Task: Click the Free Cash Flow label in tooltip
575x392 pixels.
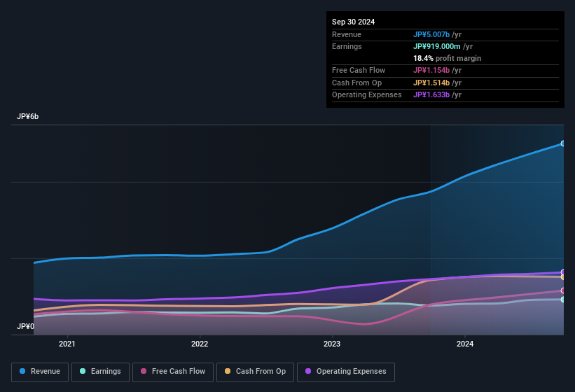Action: click(359, 70)
